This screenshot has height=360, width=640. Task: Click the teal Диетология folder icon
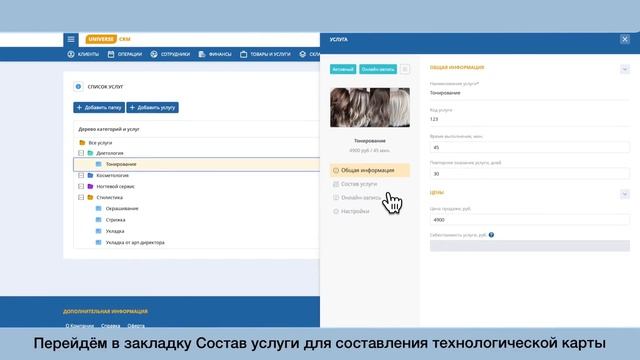click(90, 153)
